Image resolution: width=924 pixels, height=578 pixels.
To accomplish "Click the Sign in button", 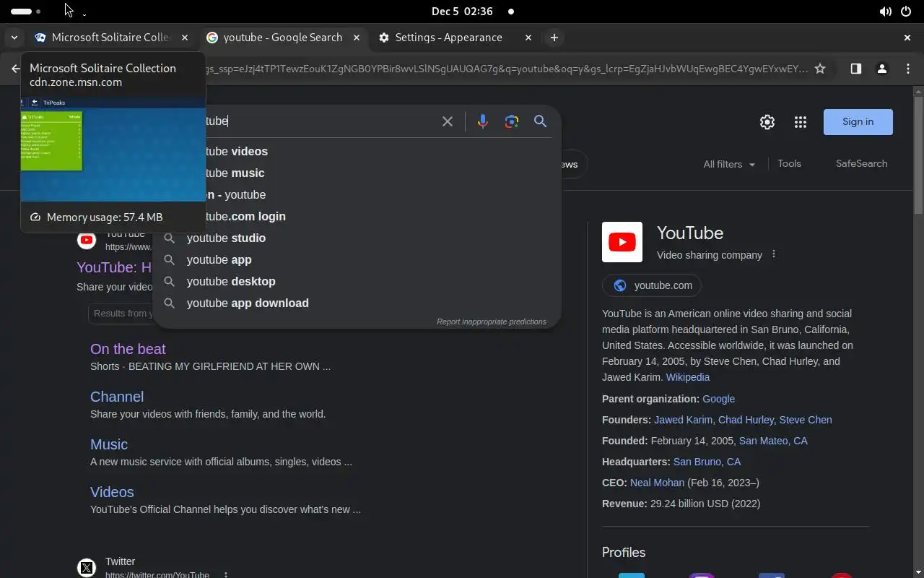I will click(858, 122).
